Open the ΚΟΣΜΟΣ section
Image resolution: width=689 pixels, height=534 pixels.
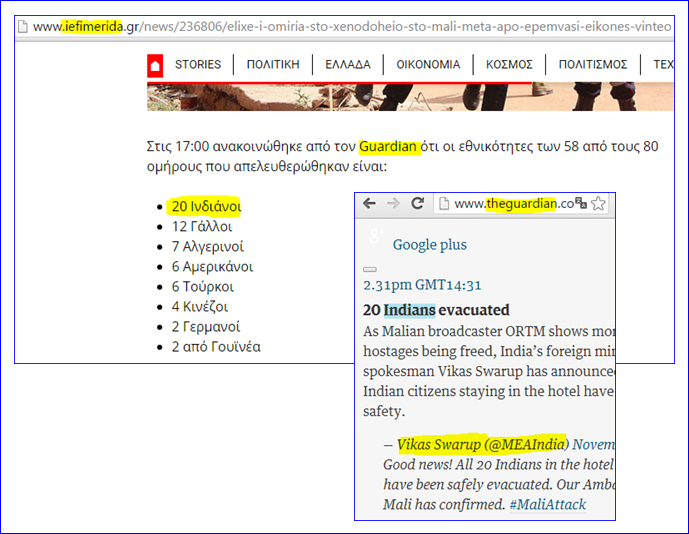509,65
